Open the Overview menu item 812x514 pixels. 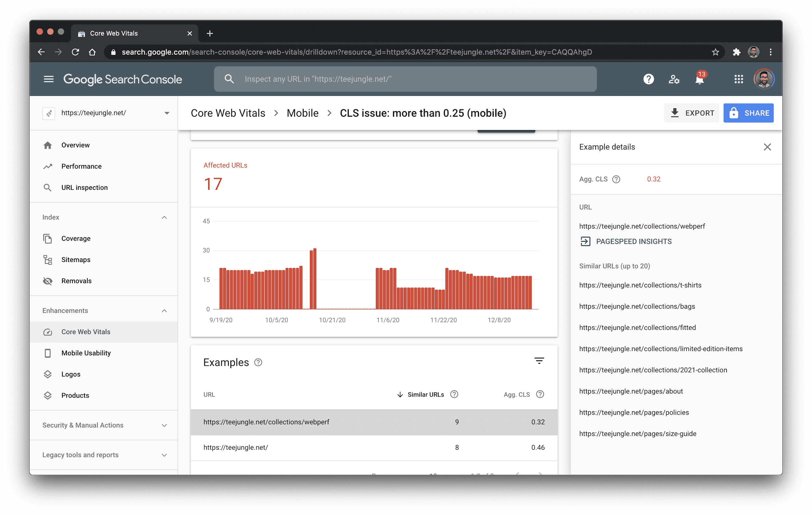click(x=76, y=145)
